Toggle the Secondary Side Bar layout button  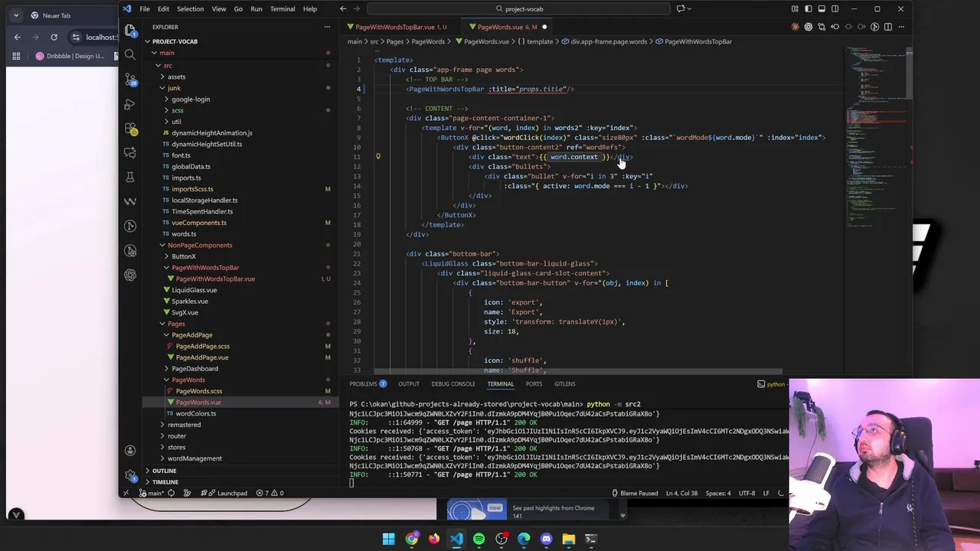[835, 8]
